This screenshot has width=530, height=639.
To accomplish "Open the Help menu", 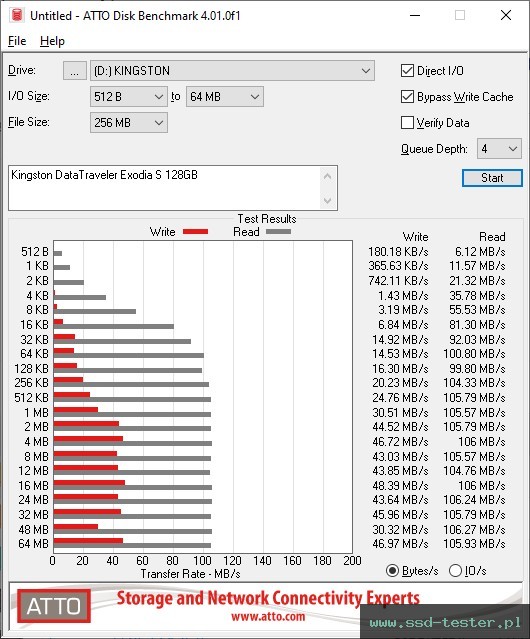I will click(52, 41).
